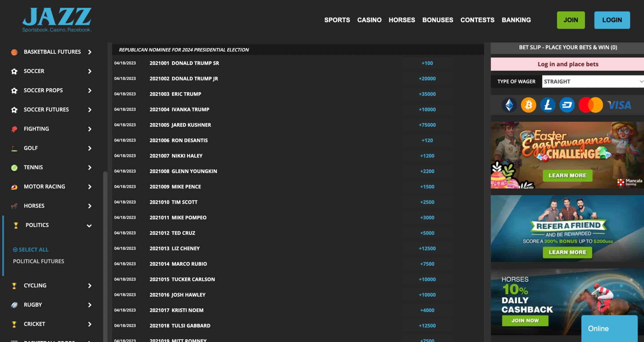Click the racing helmet Motor Racing icon
This screenshot has width=644, height=342.
click(14, 187)
